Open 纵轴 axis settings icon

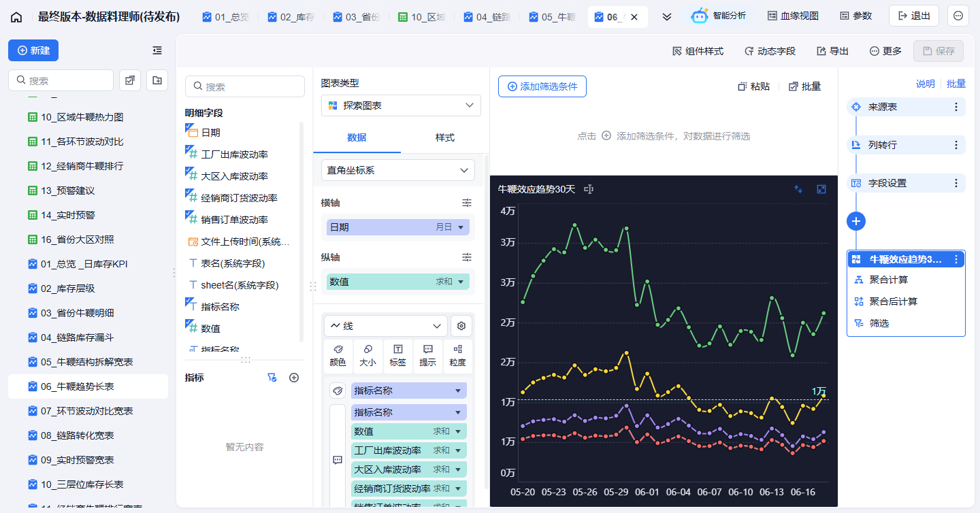pyautogui.click(x=467, y=257)
